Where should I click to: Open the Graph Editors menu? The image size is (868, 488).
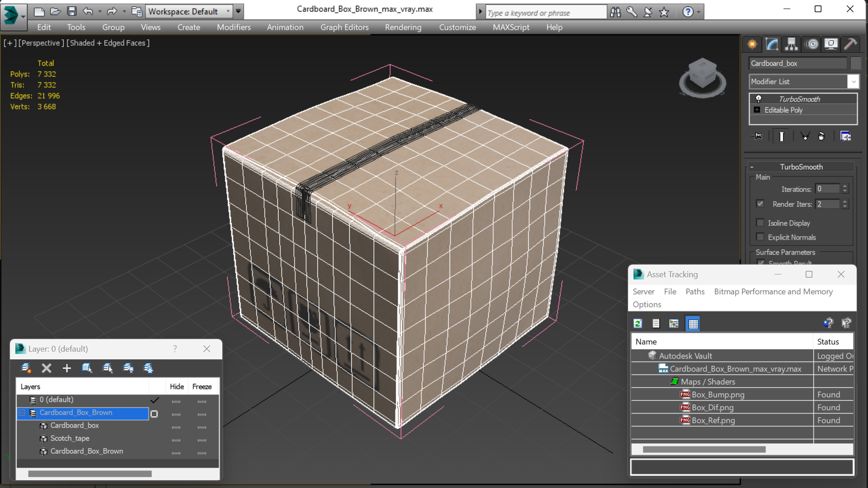click(x=344, y=28)
